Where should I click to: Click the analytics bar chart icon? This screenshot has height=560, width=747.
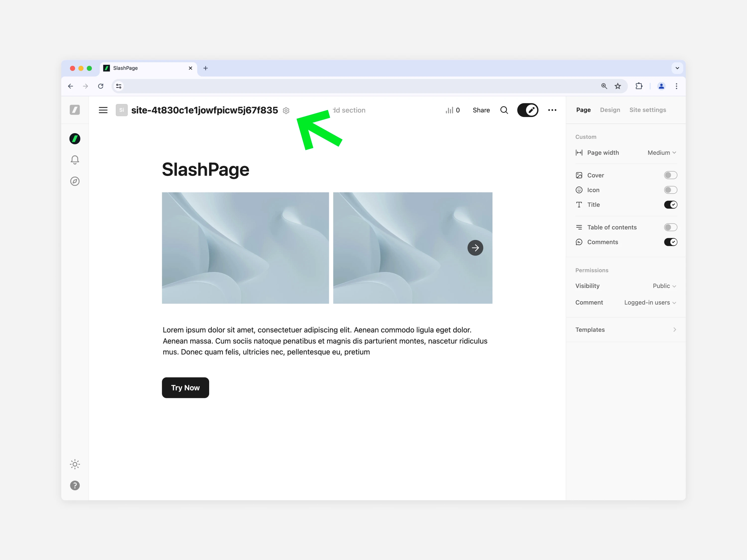click(449, 110)
